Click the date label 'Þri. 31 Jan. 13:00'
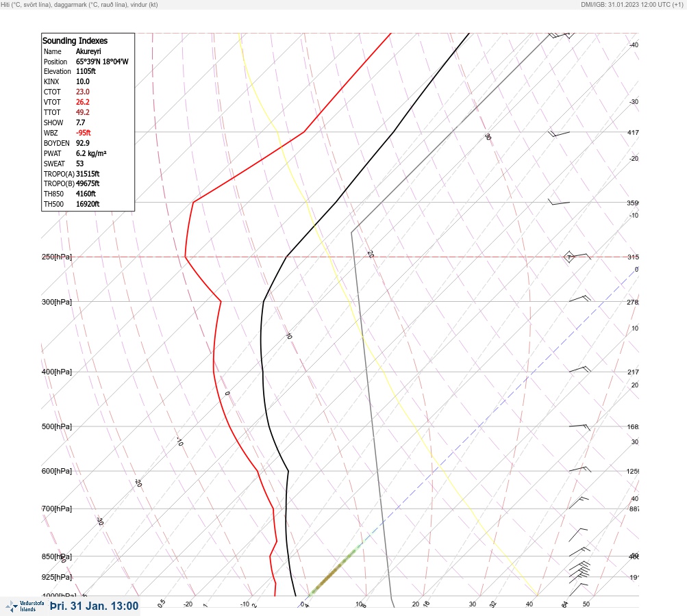687x616 pixels. [95, 606]
